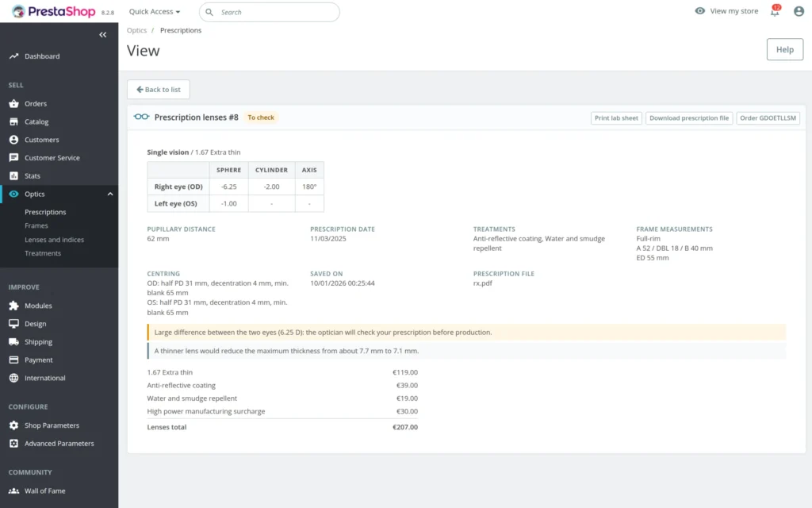The height and width of the screenshot is (508, 812).
Task: Open the Prescriptions submenu item
Action: point(45,212)
